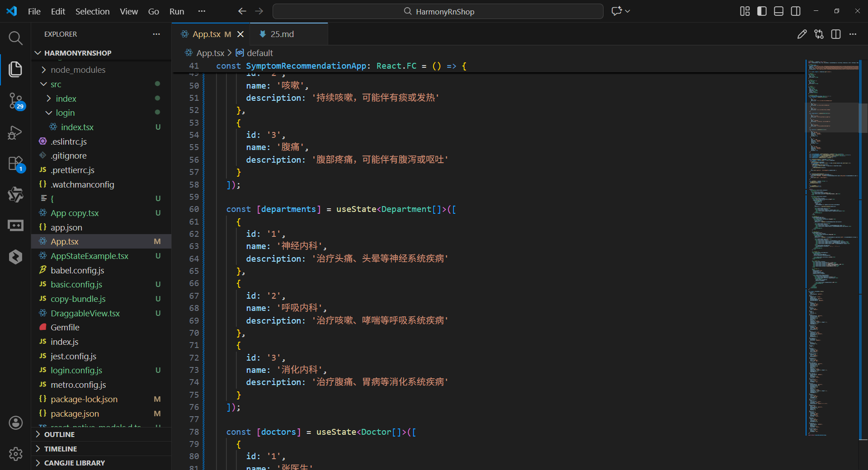Open the Accounts icon in activity bar
This screenshot has width=868, height=470.
(x=15, y=423)
